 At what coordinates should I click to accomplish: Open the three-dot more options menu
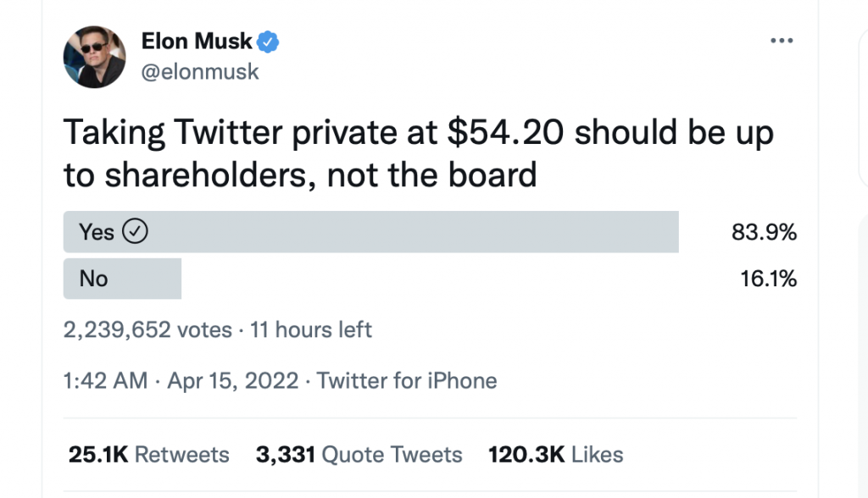pyautogui.click(x=781, y=41)
